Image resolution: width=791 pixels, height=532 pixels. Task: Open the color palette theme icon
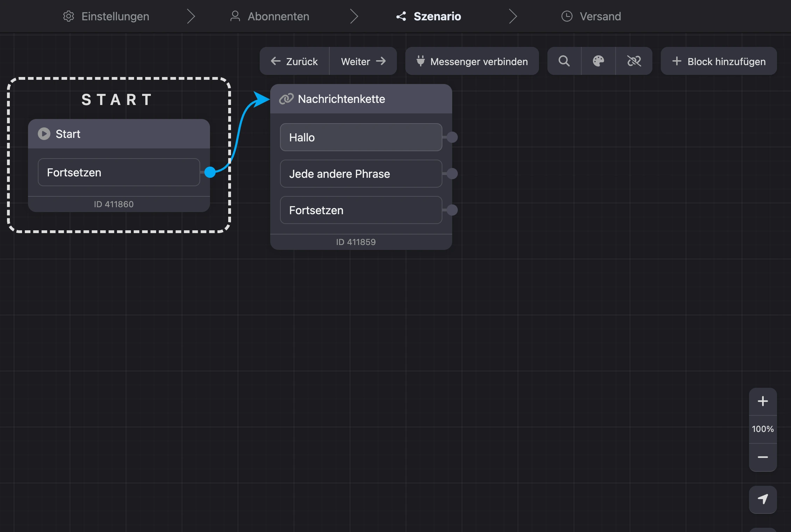pyautogui.click(x=598, y=61)
